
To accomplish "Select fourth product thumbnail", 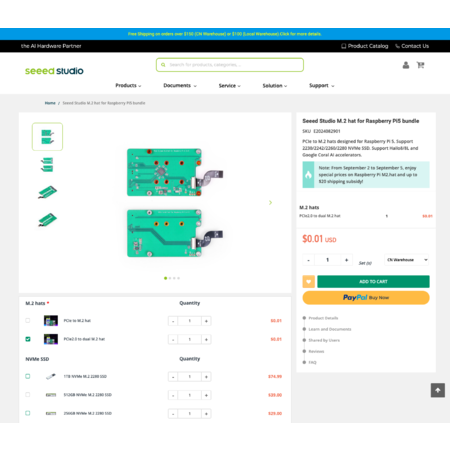I will point(47,220).
